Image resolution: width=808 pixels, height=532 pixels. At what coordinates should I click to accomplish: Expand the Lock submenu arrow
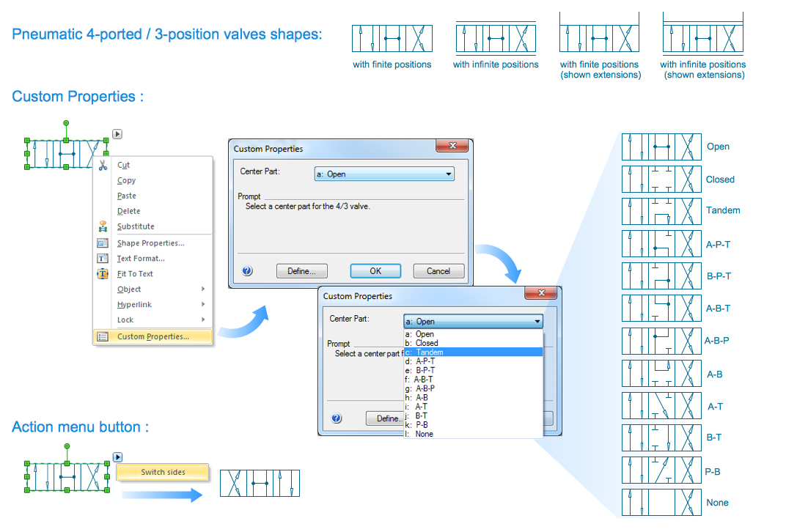203,319
